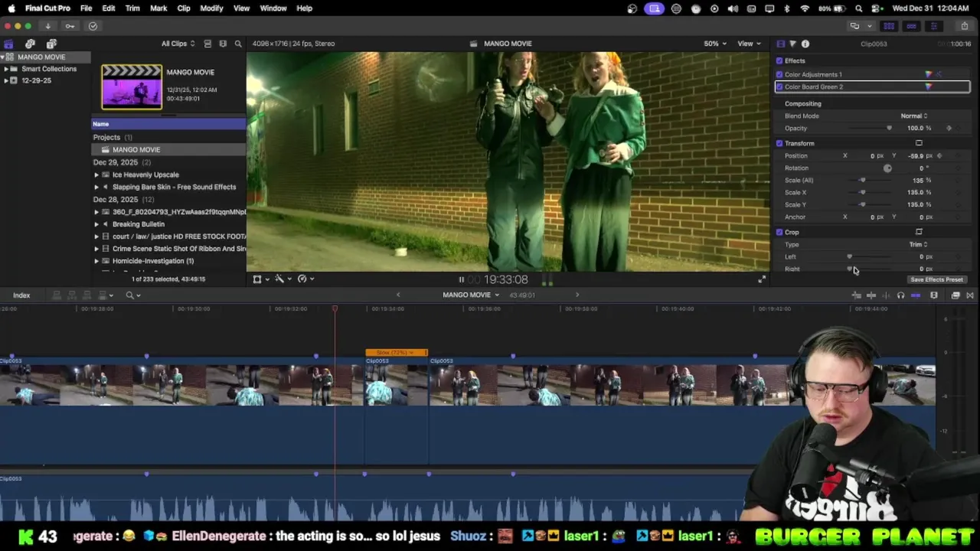
Task: Click the Import Media down-arrow button
Action: coord(47,26)
